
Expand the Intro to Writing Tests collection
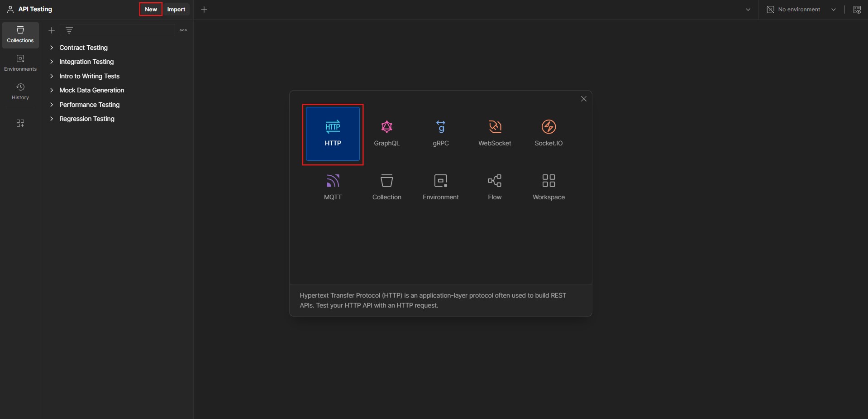52,76
